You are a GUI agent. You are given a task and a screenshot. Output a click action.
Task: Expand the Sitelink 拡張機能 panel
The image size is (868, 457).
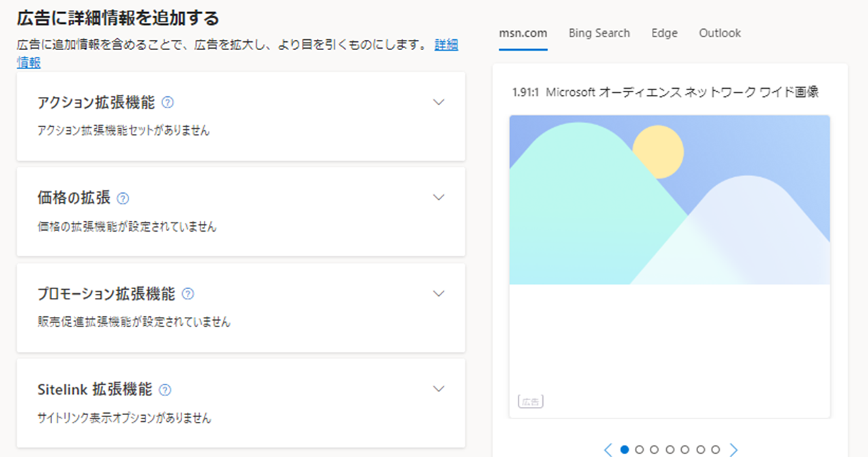439,389
